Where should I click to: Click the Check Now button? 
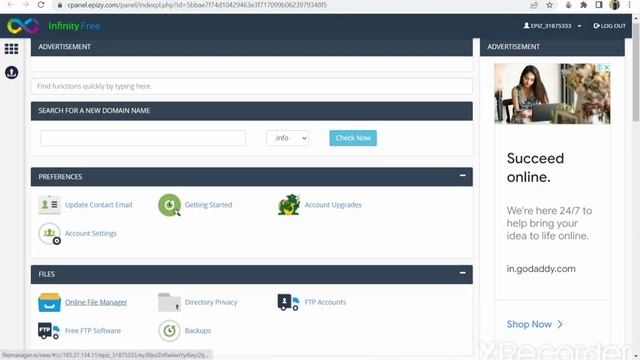[x=353, y=138]
